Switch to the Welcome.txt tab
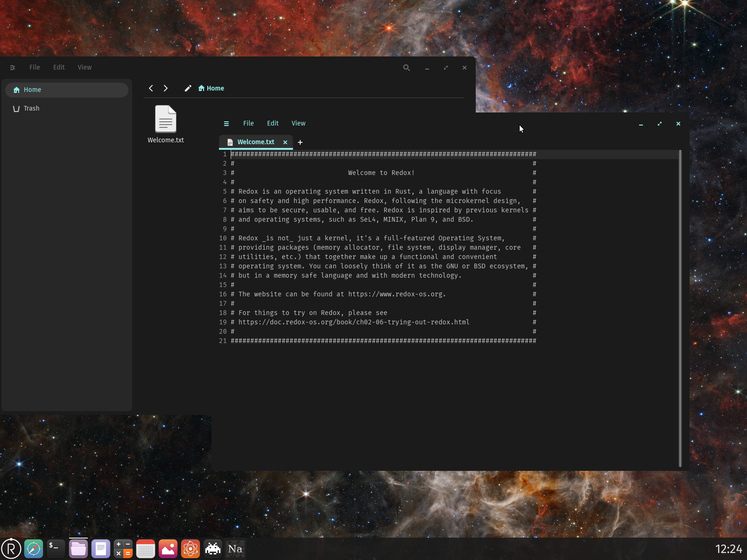Viewport: 747px width, 560px height. [x=256, y=142]
